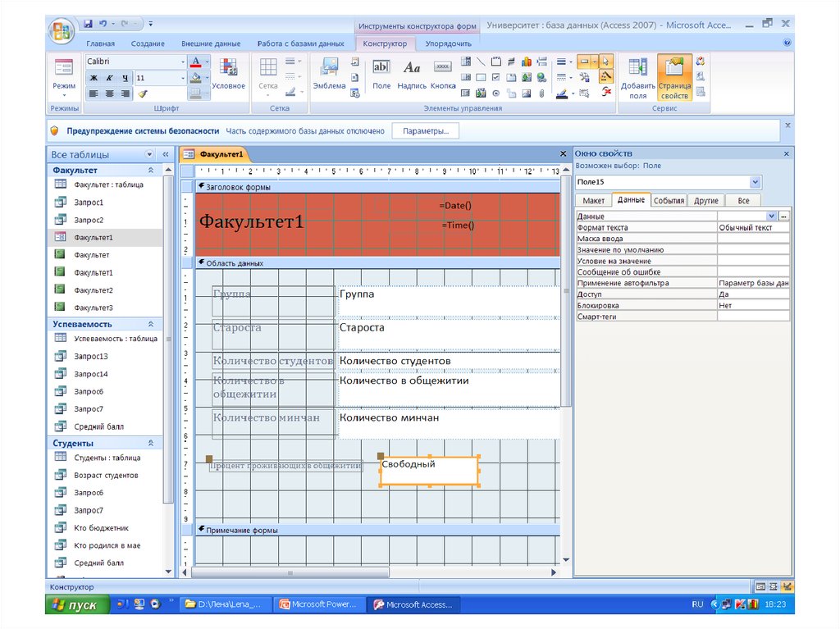Toggle italic К formatting
This screenshot has height=629, width=840.
(108, 78)
